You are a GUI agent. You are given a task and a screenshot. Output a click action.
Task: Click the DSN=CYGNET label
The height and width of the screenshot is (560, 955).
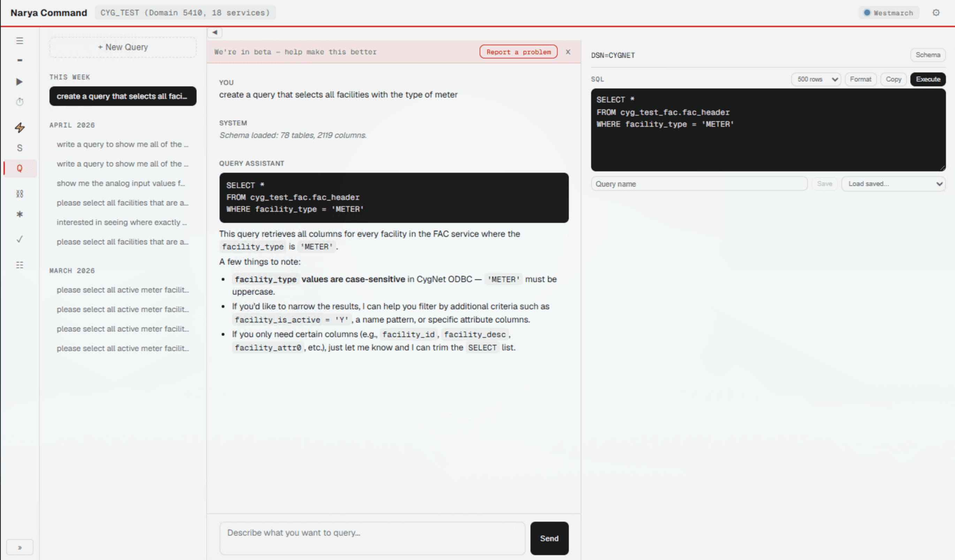[x=613, y=55]
